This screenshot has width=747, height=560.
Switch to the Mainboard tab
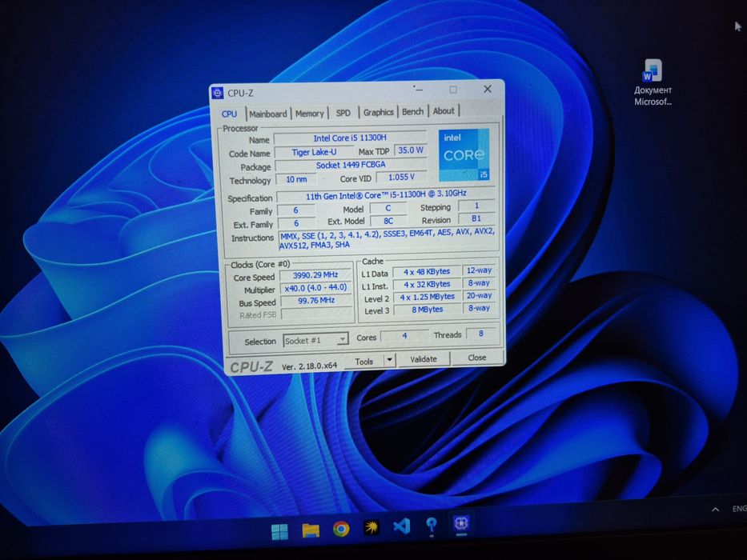[x=268, y=114]
